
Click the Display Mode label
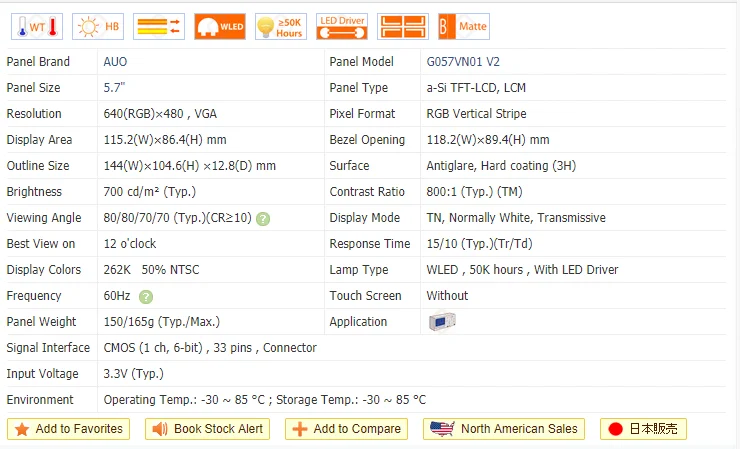(364, 218)
